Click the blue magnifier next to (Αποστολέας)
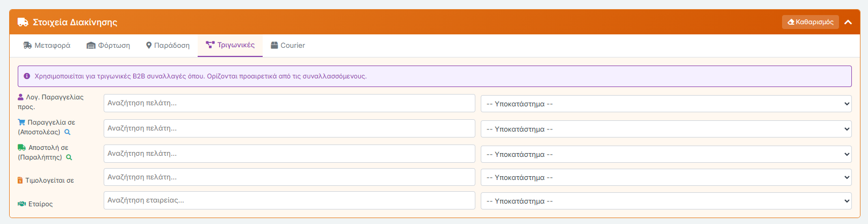This screenshot has height=224, width=868. 68,132
